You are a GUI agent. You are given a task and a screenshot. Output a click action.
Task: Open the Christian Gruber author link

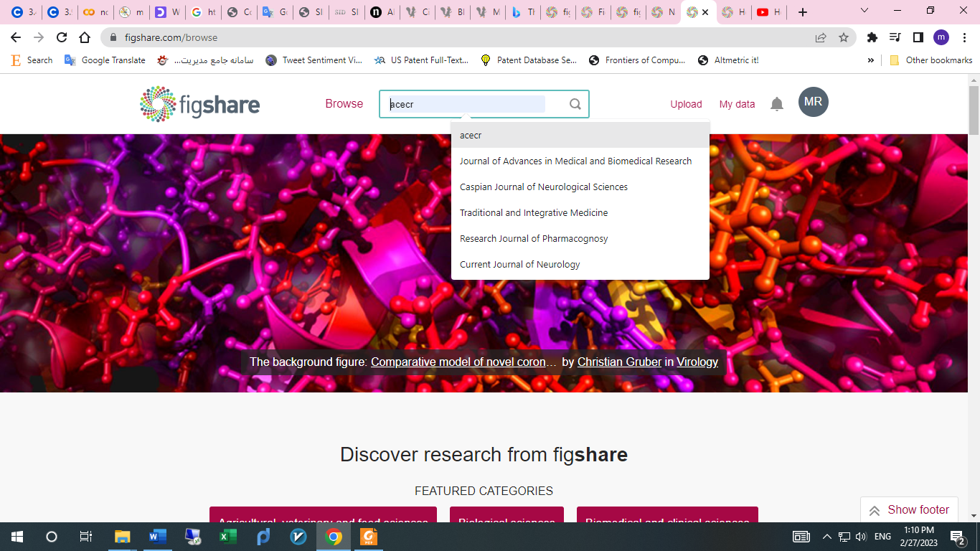[619, 362]
